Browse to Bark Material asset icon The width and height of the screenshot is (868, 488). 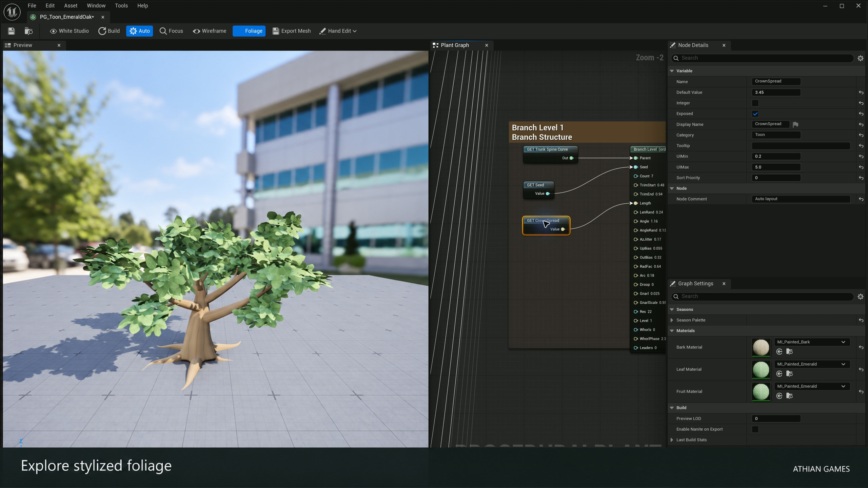pos(789,352)
